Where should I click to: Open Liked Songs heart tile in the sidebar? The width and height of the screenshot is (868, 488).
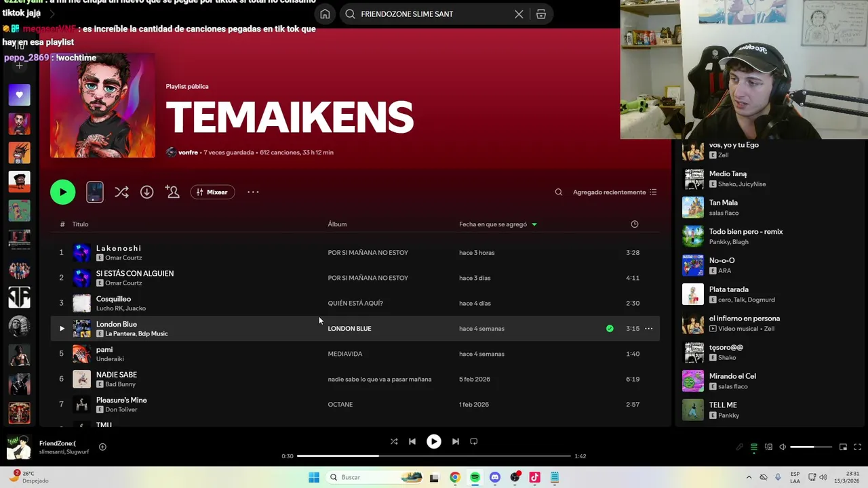pos(19,95)
